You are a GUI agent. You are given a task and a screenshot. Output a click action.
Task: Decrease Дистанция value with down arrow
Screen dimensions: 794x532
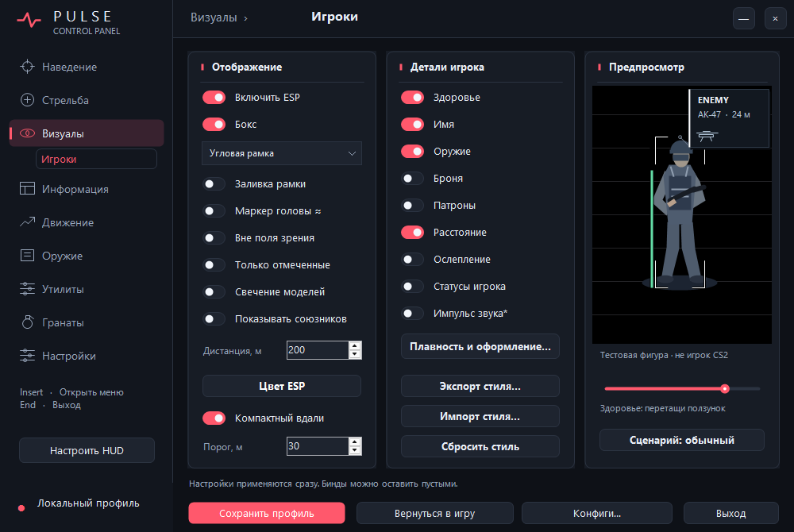tap(355, 354)
